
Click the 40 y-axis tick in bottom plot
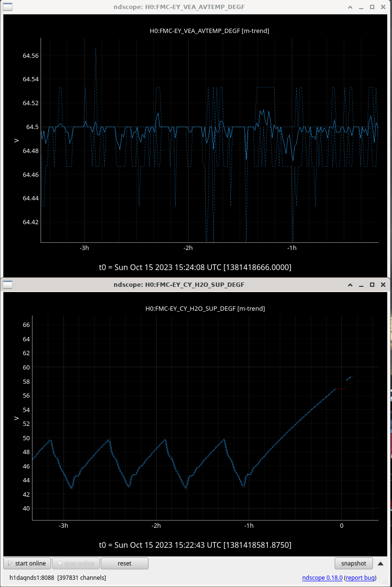pos(26,509)
